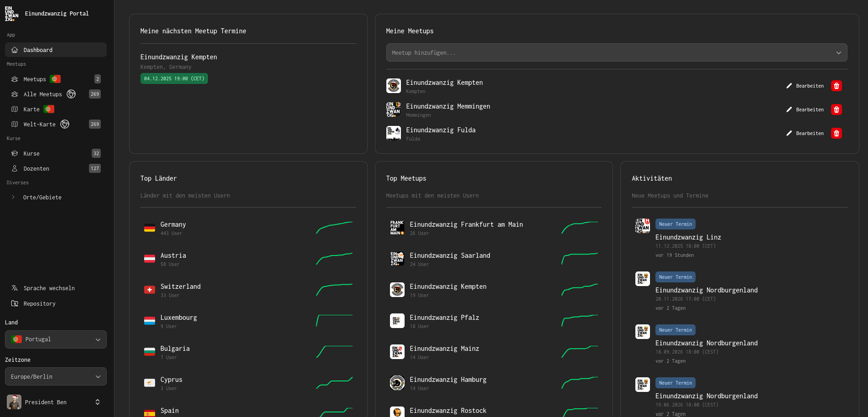Click the Austria user growth sparkline
This screenshot has width=868, height=417.
coord(334,259)
